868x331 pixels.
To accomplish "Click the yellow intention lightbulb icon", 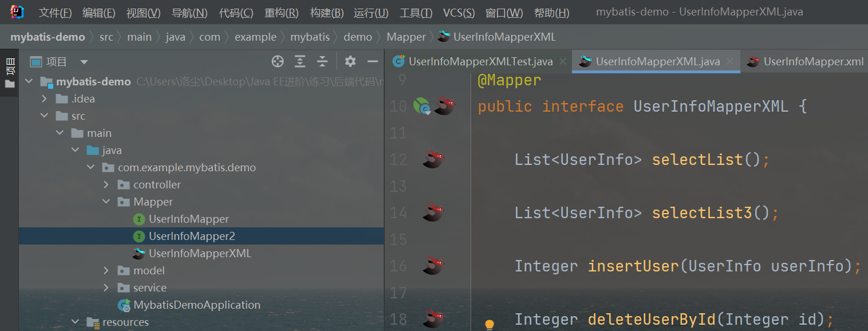I will click(490, 325).
